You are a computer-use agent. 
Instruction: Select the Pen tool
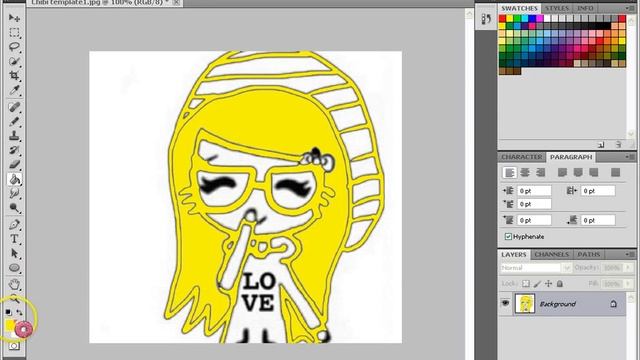point(14,224)
